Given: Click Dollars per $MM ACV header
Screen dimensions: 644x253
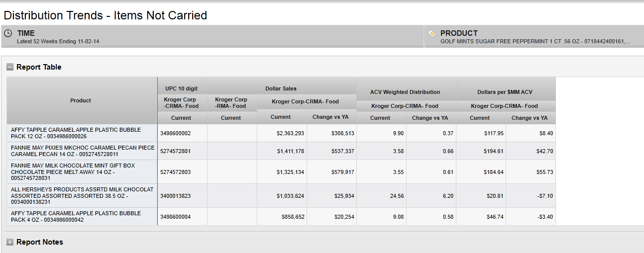Looking at the screenshot, I should coord(505,92).
